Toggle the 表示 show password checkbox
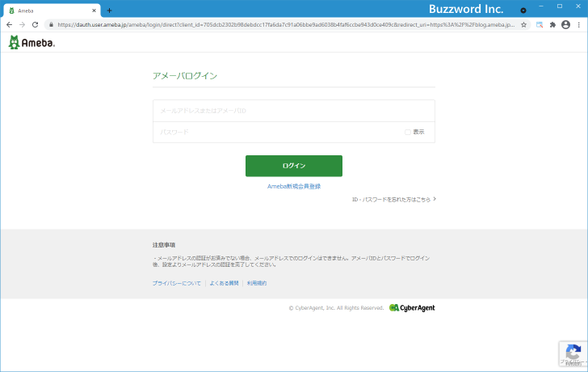The height and width of the screenshot is (372, 588). pos(408,132)
